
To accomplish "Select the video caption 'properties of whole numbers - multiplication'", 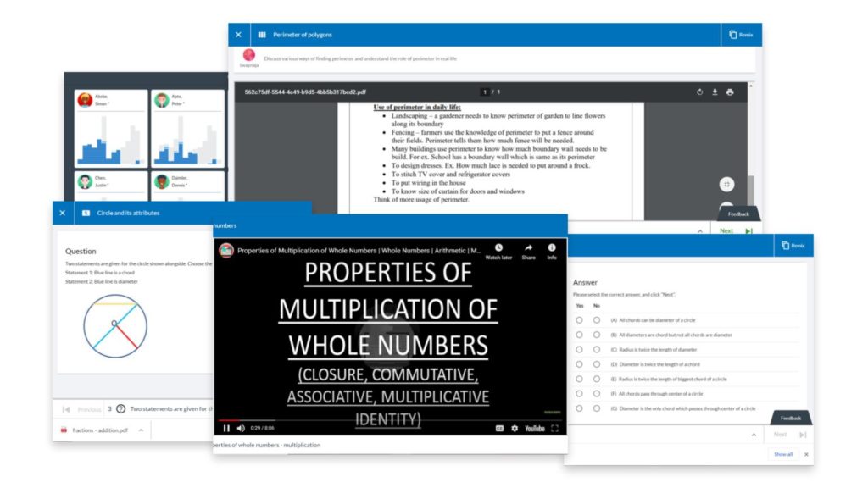I will [x=267, y=445].
